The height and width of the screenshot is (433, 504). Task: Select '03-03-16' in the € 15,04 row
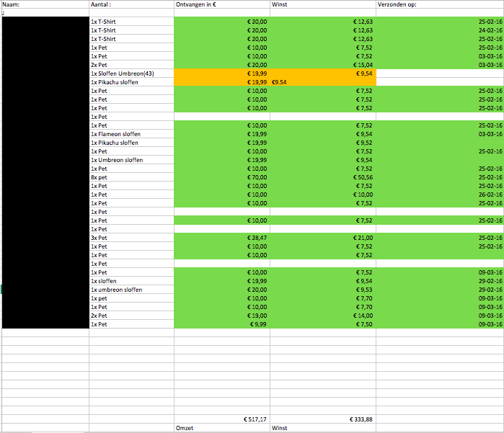440,65
